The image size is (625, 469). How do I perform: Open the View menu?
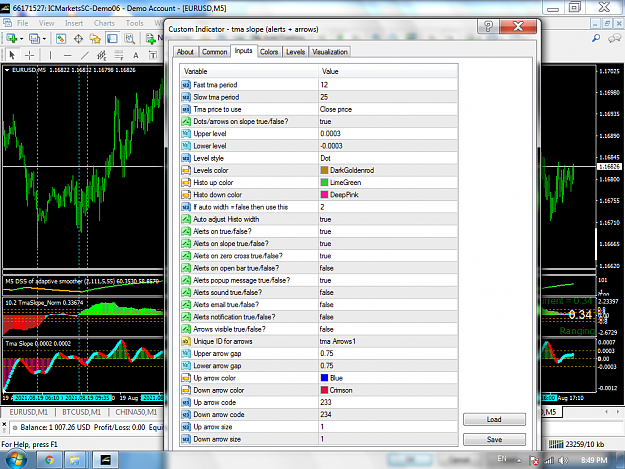click(46, 23)
